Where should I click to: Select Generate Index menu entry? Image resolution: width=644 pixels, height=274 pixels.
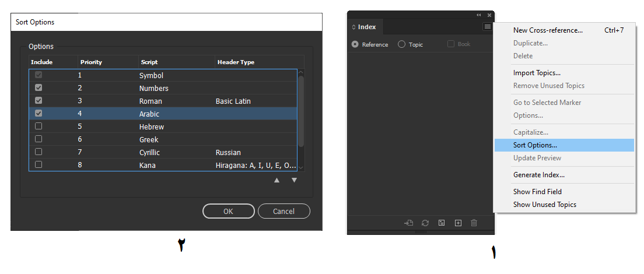[x=539, y=175]
